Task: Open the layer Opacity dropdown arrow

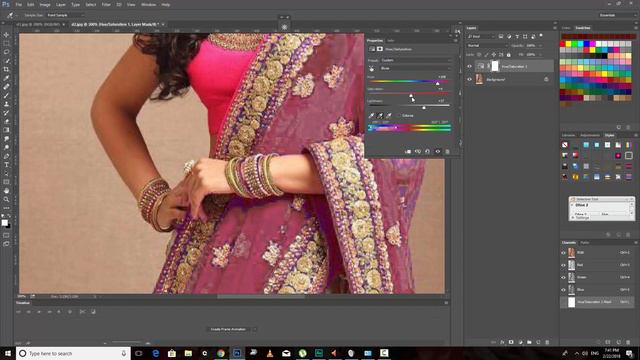Action: (x=540, y=45)
